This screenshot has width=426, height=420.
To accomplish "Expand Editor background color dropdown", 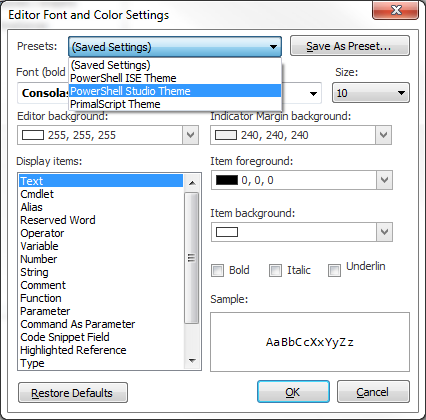I will pyautogui.click(x=190, y=135).
